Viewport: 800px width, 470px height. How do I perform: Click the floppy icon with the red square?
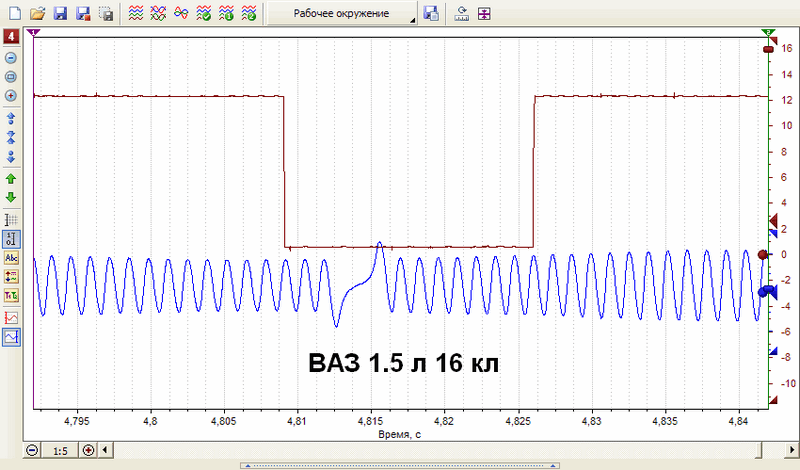83,13
